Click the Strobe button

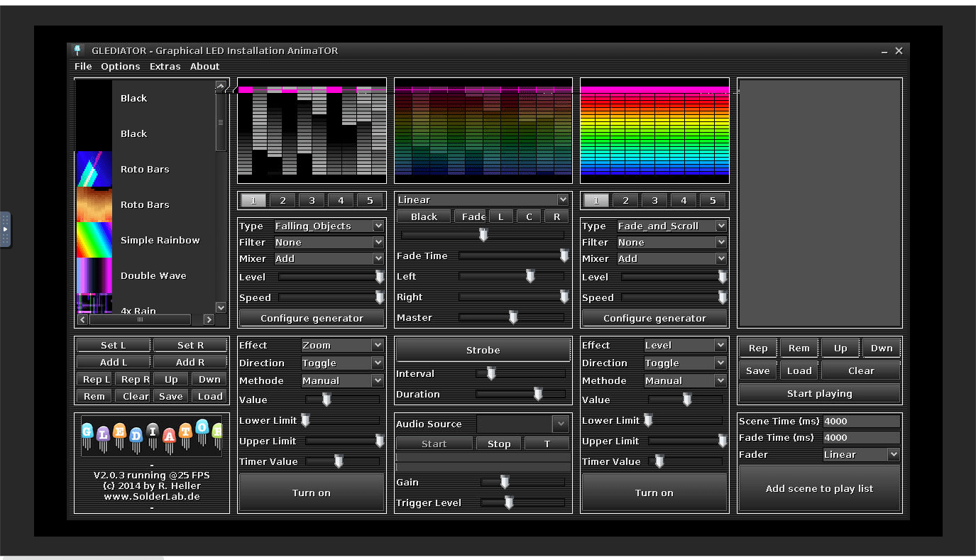tap(483, 350)
